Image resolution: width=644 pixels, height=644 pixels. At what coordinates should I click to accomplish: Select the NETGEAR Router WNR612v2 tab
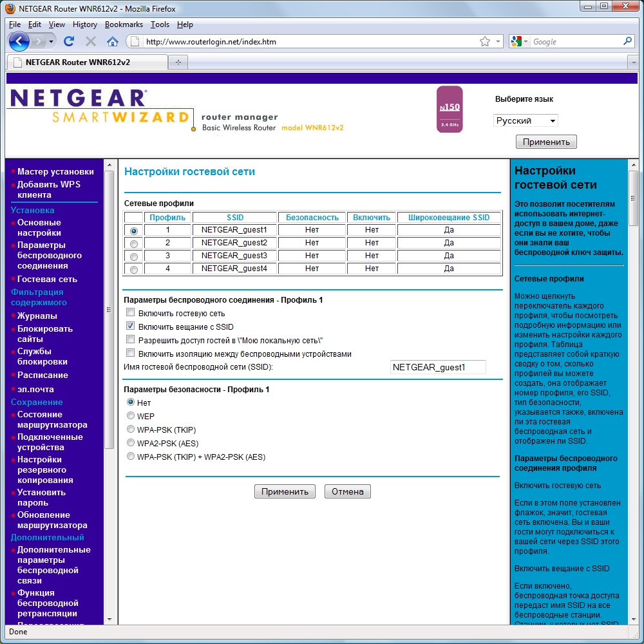[87, 62]
